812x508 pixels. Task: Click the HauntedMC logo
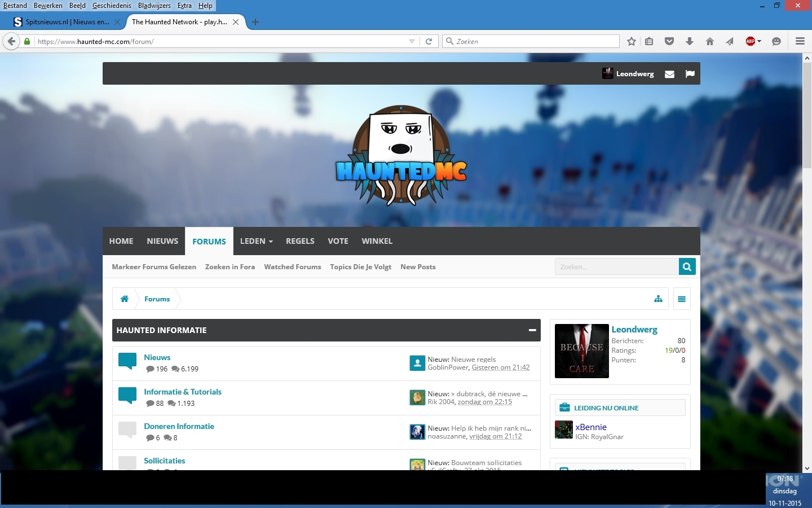point(401,155)
